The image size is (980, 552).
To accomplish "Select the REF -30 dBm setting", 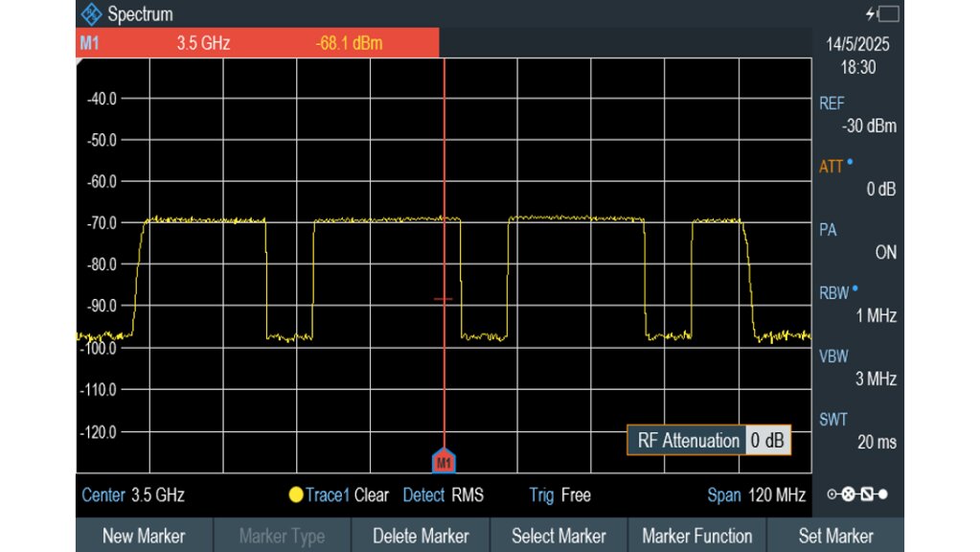I will pos(857,114).
